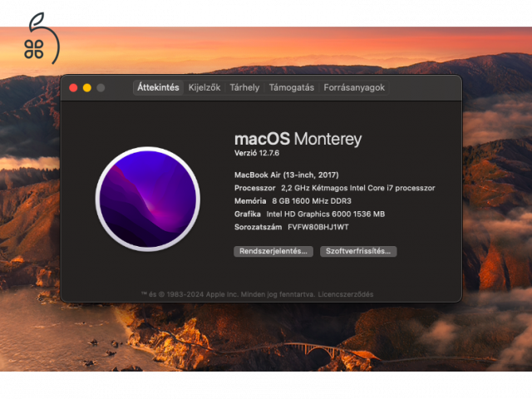Minimize window with the yellow button
The image size is (532, 399).
click(x=87, y=88)
